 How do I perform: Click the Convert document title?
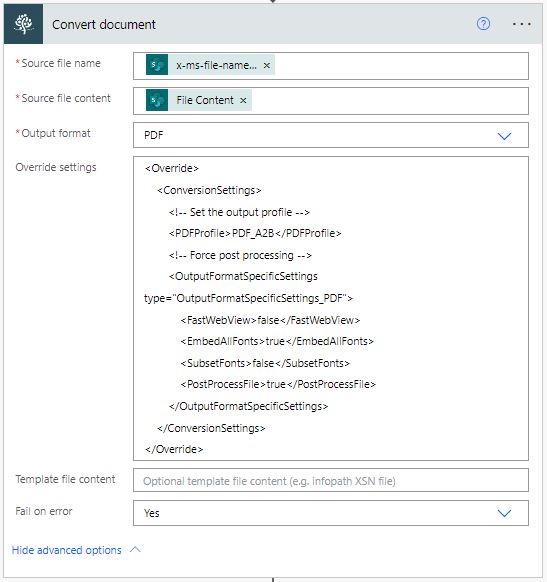point(104,24)
